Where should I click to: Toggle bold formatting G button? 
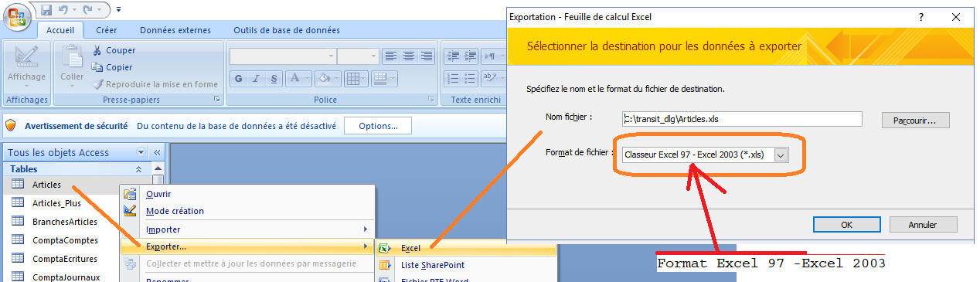click(238, 78)
